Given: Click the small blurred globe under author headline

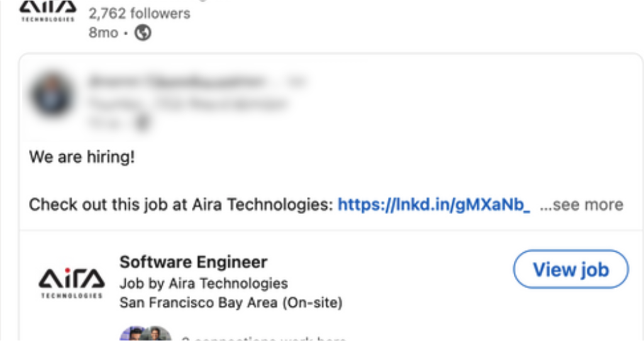Looking at the screenshot, I should [143, 123].
